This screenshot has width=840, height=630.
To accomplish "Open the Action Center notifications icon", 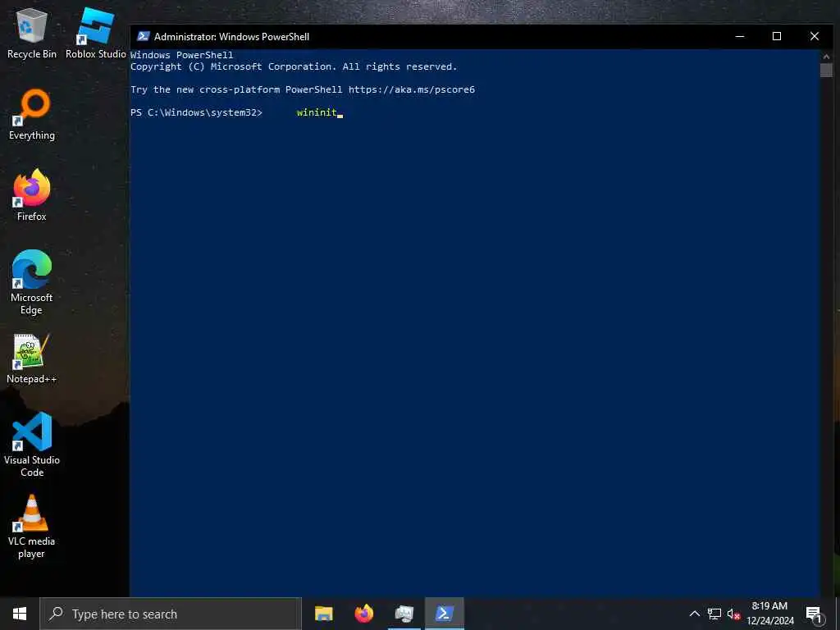I will tap(814, 614).
